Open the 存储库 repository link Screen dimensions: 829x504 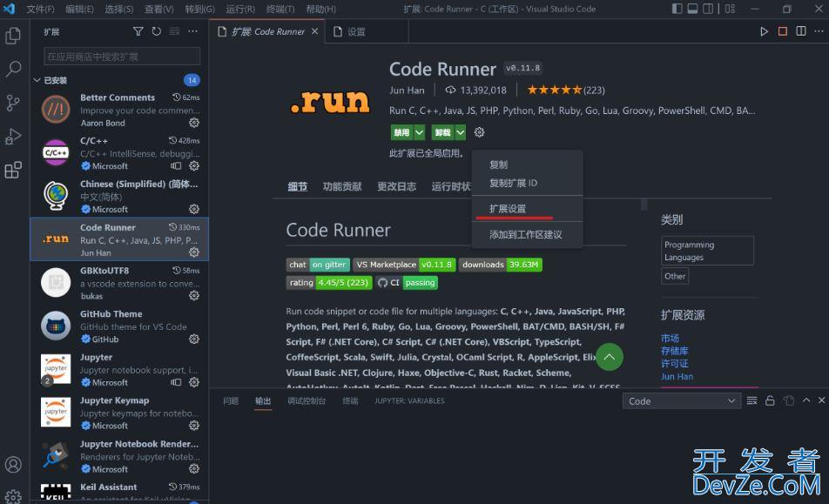point(675,351)
